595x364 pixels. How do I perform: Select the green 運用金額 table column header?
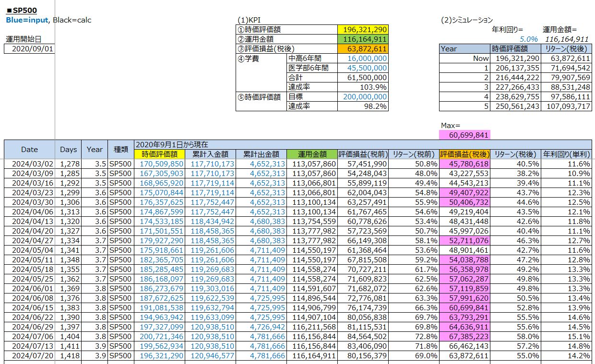coord(312,154)
